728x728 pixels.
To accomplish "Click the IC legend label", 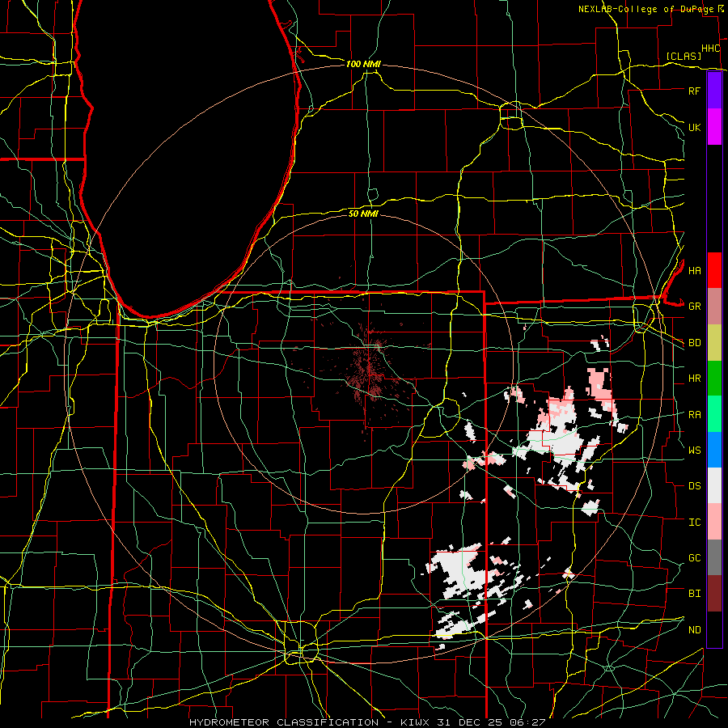I will coord(695,523).
